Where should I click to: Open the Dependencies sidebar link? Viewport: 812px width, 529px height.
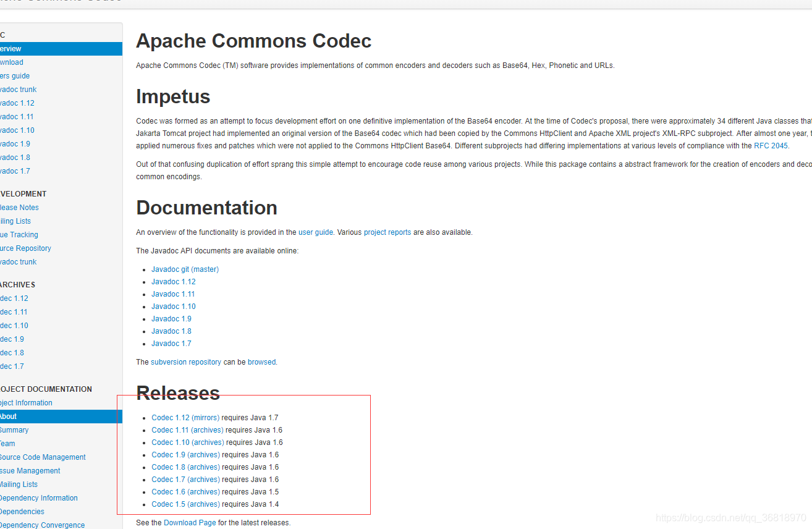coord(22,511)
